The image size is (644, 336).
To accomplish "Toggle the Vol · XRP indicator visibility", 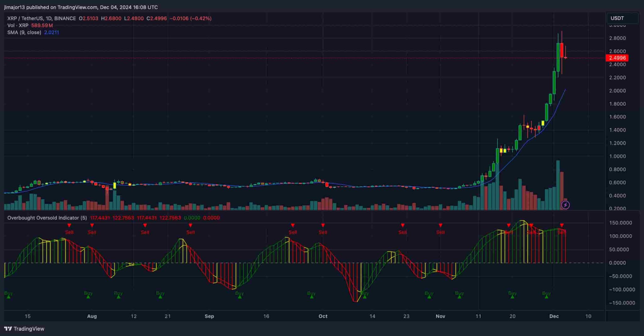I will click(19, 26).
